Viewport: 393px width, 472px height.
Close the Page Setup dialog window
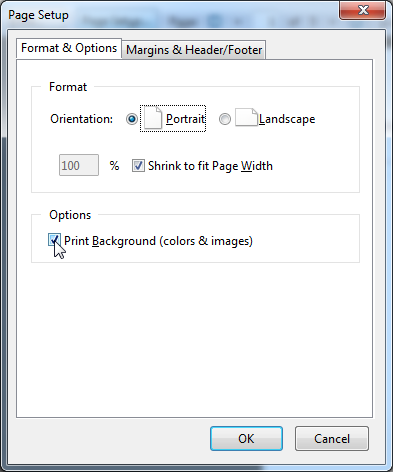(363, 10)
